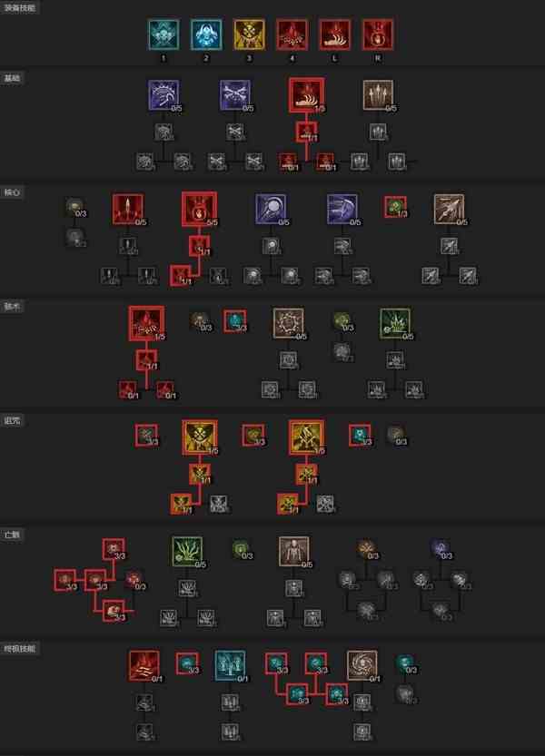Click the 核心 section label
This screenshot has width=545, height=756.
pos(12,192)
